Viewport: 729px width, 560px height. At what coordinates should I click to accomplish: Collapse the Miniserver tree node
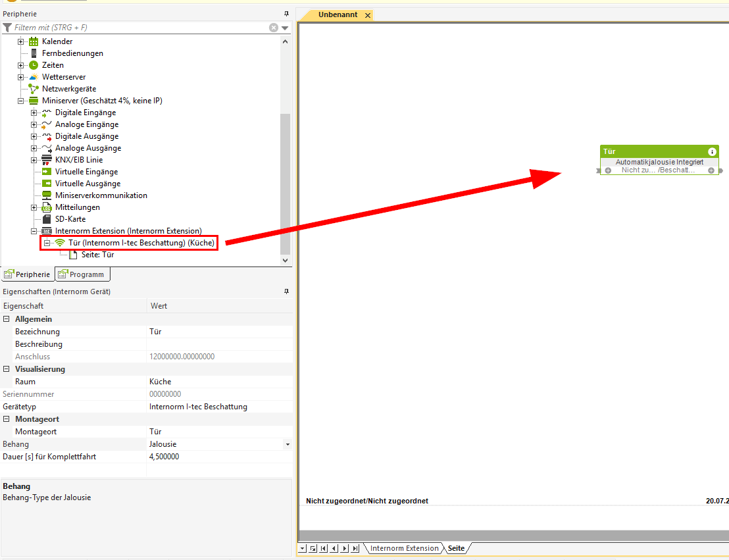click(x=21, y=101)
